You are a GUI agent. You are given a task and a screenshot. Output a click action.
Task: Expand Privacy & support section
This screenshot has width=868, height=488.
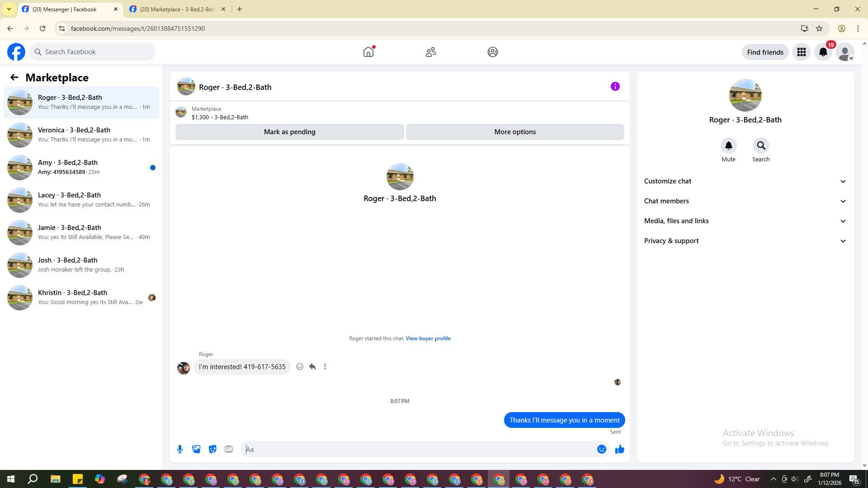pyautogui.click(x=745, y=241)
